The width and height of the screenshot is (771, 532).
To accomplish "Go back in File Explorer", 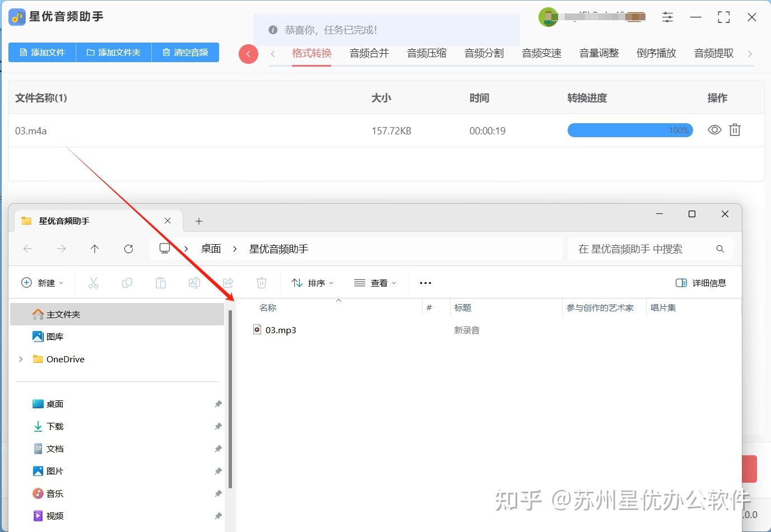I will (x=27, y=249).
